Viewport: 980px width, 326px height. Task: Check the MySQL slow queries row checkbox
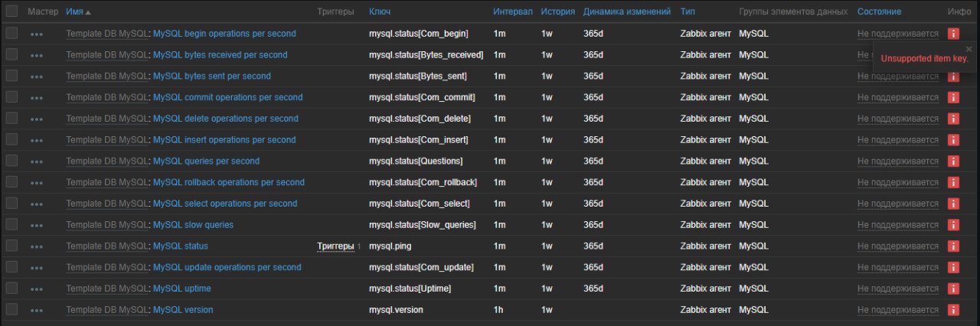pos(11,224)
